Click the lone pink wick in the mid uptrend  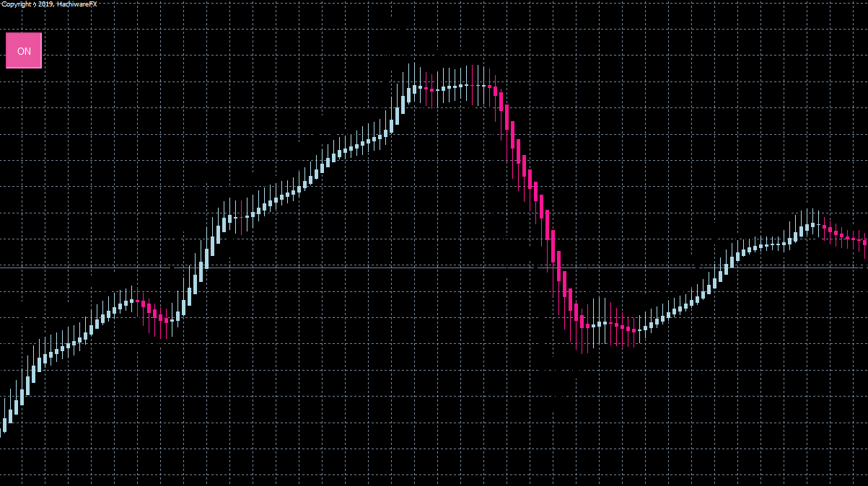pos(242,216)
